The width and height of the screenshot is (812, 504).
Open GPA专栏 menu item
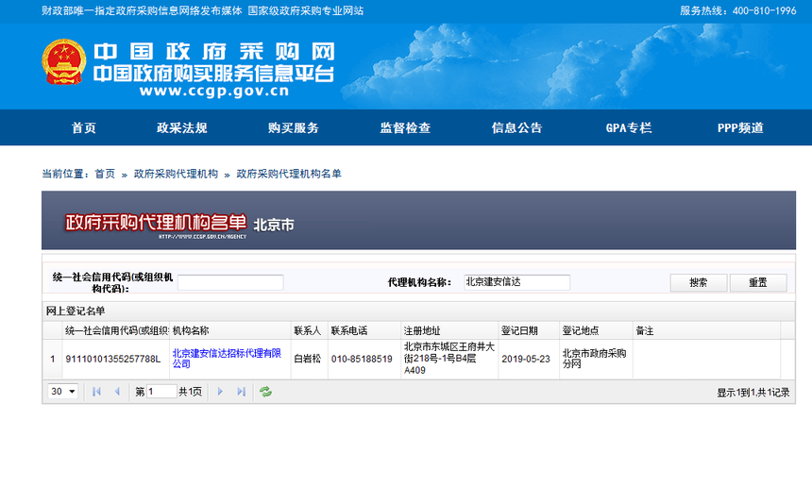[x=629, y=127]
